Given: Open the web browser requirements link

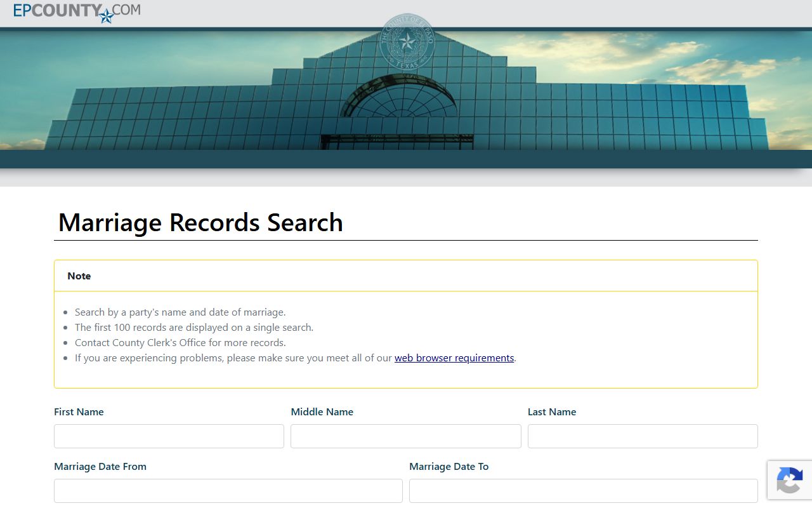Looking at the screenshot, I should (454, 358).
